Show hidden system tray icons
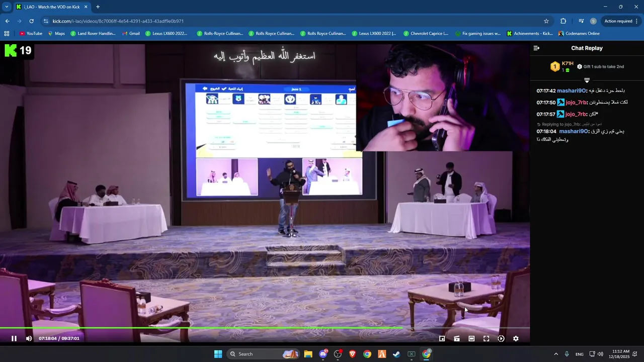Viewport: 644px width, 362px height. (556, 354)
